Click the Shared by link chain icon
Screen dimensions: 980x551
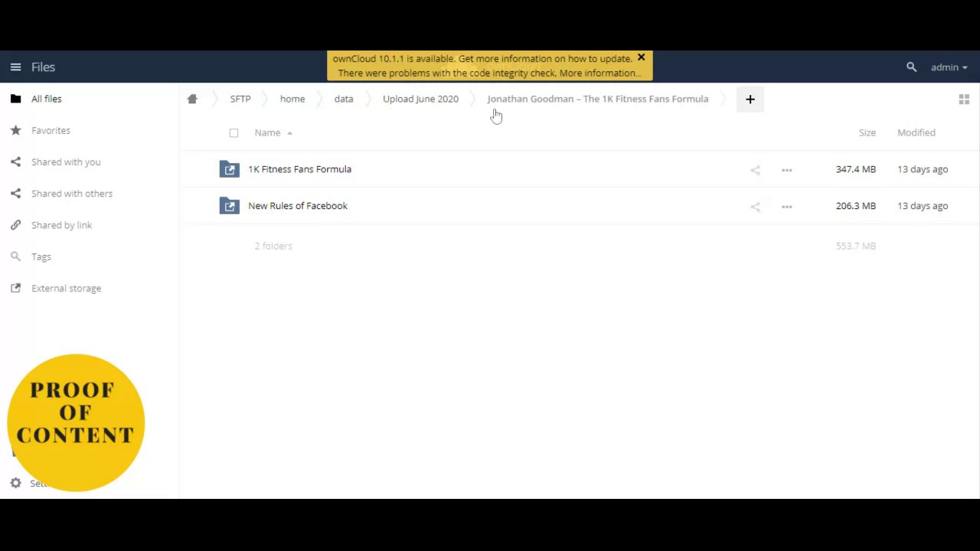pos(15,225)
